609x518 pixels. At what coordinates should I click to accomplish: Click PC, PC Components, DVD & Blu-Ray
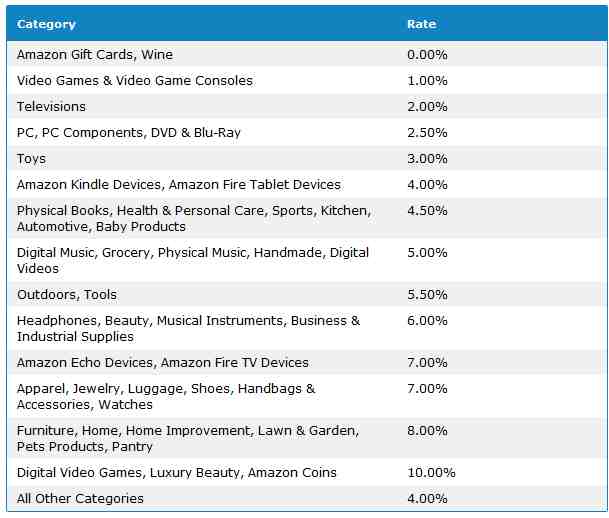pos(129,133)
